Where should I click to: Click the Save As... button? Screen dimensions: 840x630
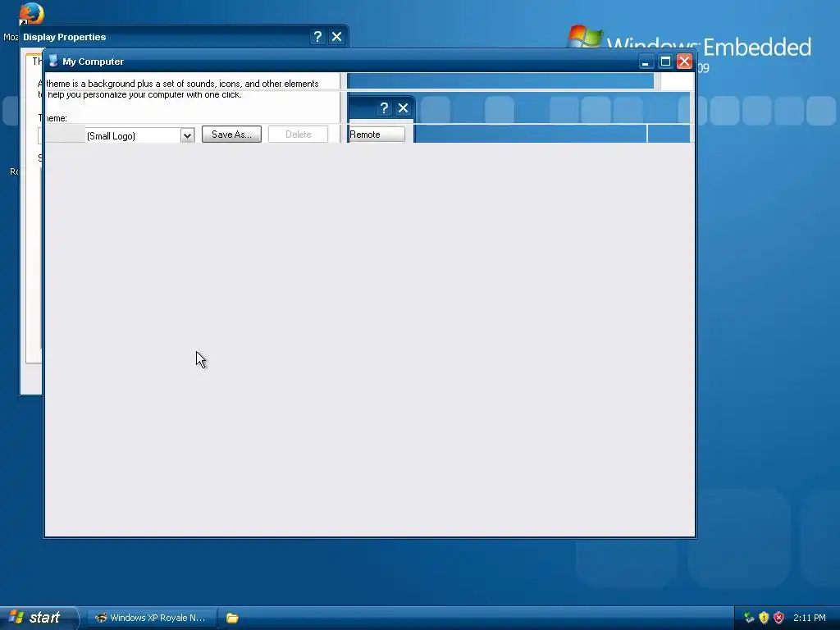pos(231,135)
